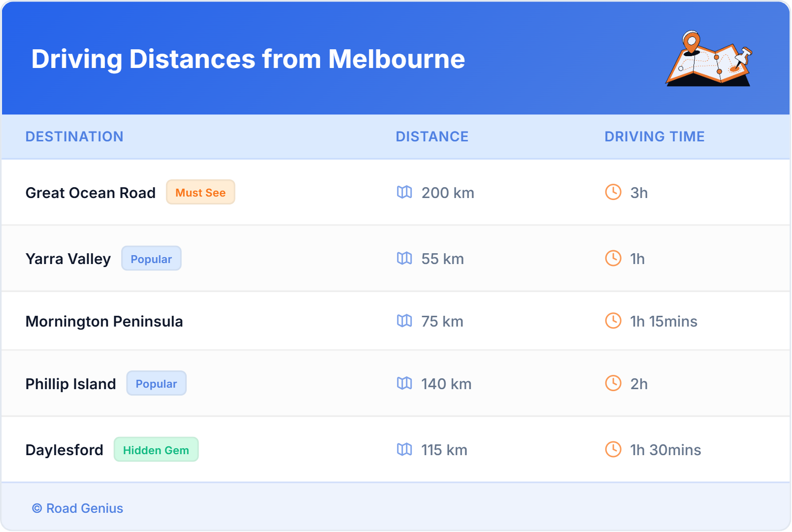Click map icon beside 55 km
This screenshot has height=532, width=792.
tap(404, 258)
